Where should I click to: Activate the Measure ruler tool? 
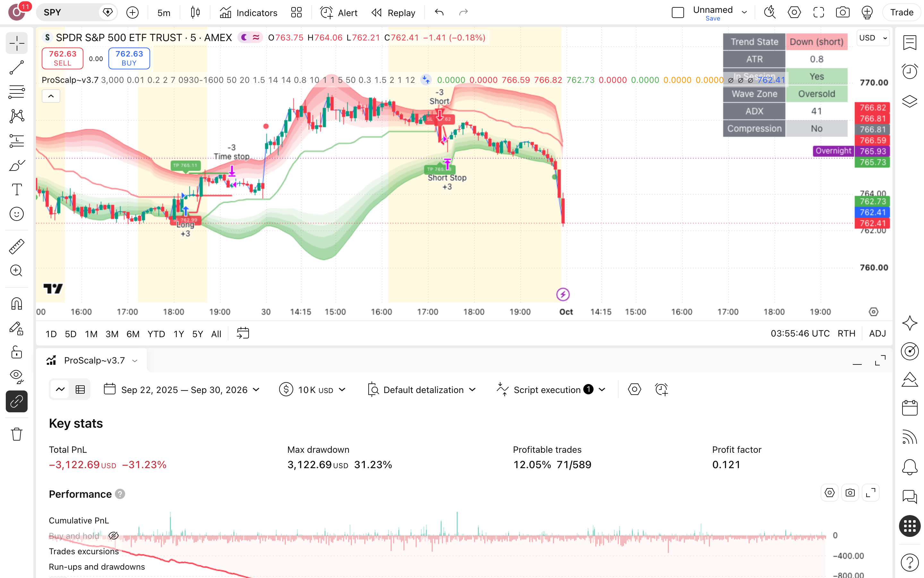(x=16, y=247)
